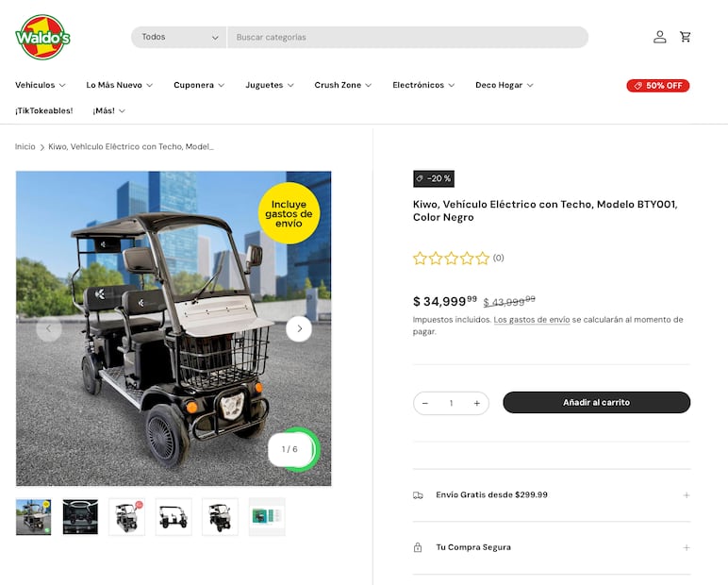This screenshot has width=728, height=585.
Task: Click the user account icon
Action: (660, 37)
